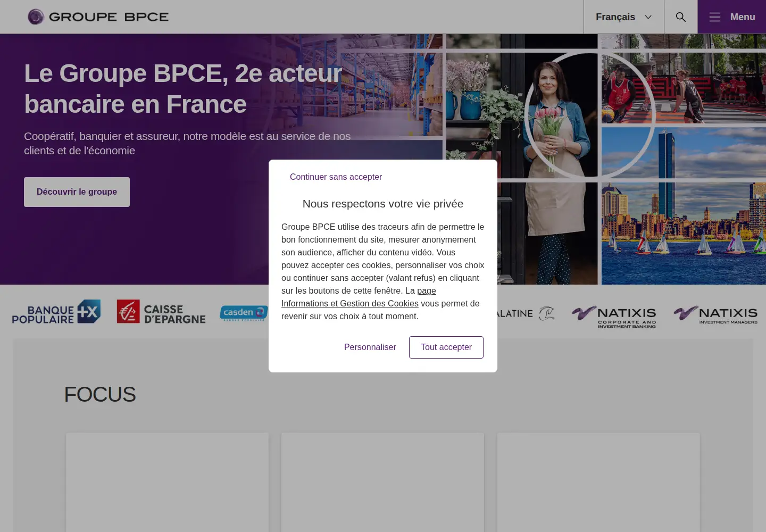Open the Banque Populaire logo

click(x=56, y=312)
